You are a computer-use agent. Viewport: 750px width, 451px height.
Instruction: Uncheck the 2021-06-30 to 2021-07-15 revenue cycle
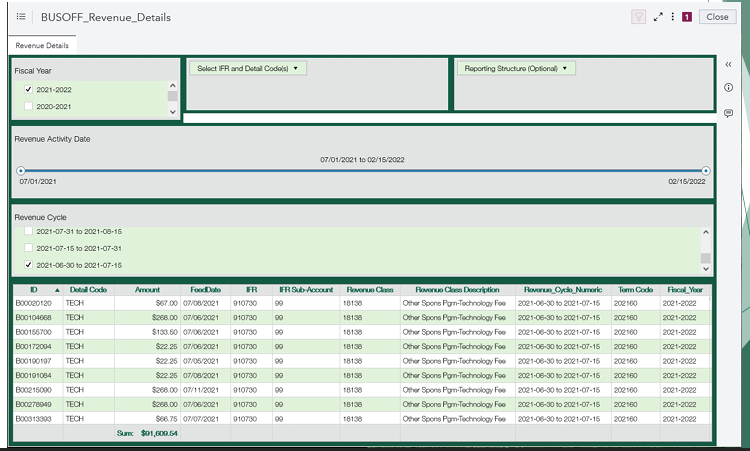tap(28, 264)
